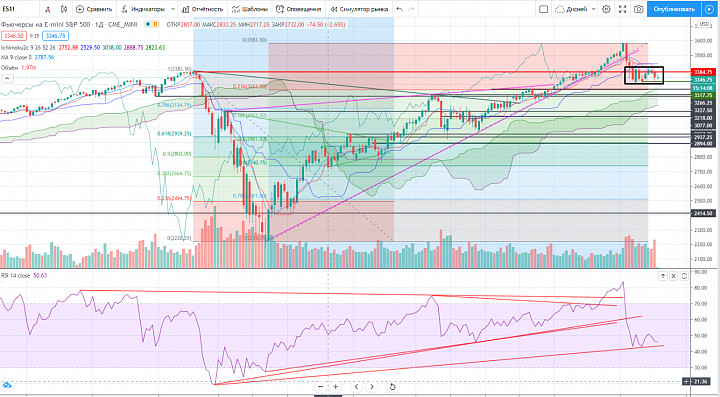Move the RSI pane up arrow icon
720x397 pixels.
[x=663, y=276]
